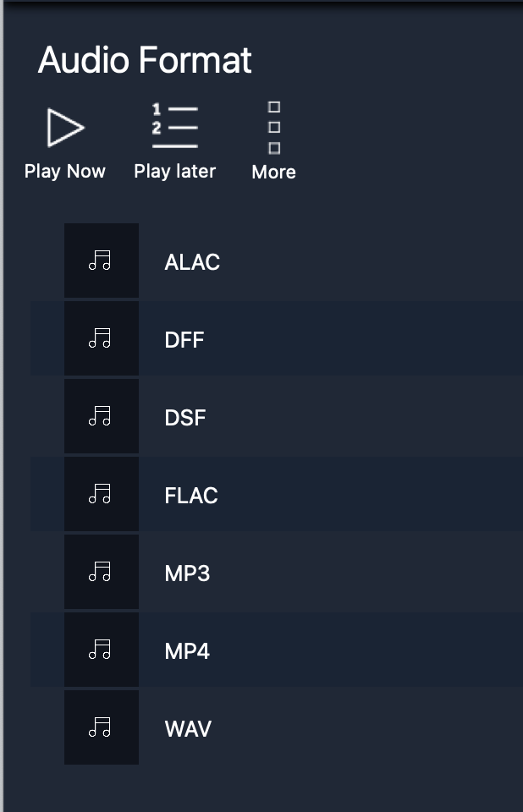The height and width of the screenshot is (812, 523).
Task: Select the MP4 format row
Action: coord(276,650)
